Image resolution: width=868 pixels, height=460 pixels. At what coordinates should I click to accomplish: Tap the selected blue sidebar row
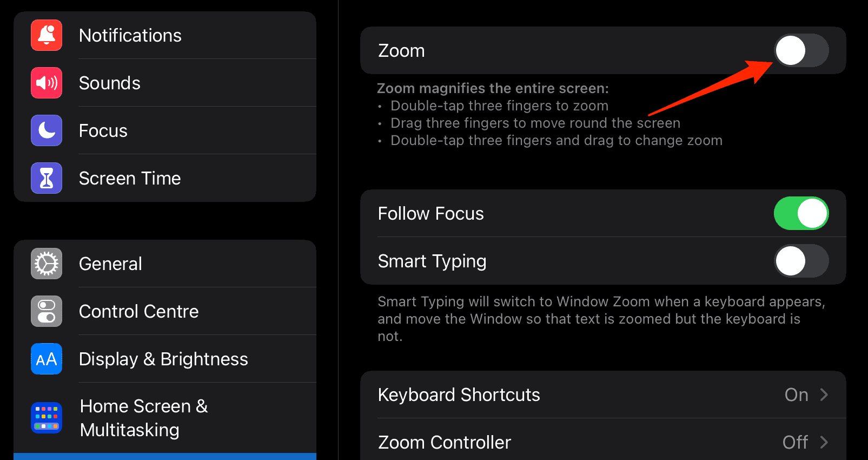point(165,456)
